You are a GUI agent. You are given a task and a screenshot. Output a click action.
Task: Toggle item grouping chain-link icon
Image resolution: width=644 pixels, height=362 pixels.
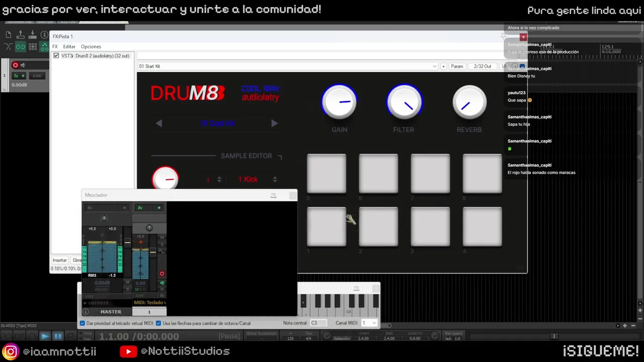21,47
